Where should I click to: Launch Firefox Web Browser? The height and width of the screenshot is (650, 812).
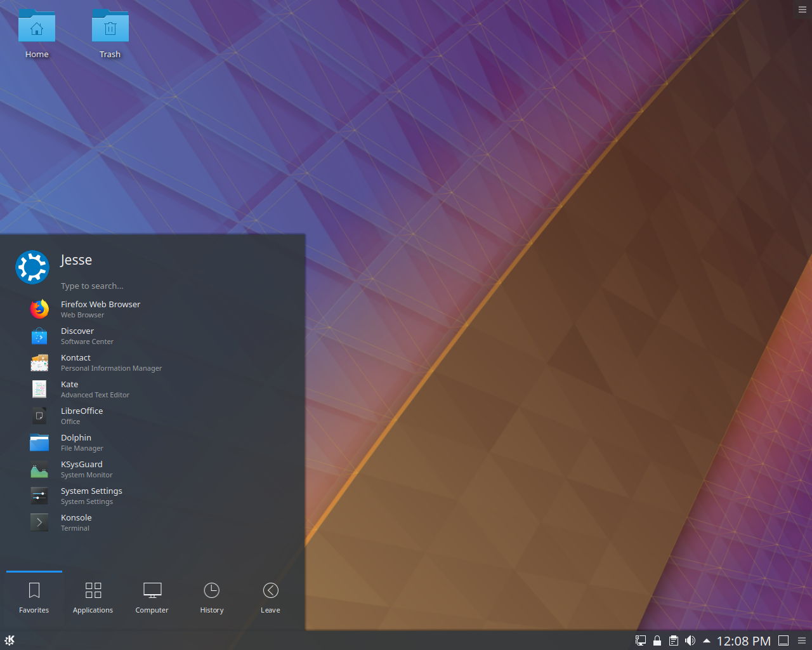(x=152, y=309)
